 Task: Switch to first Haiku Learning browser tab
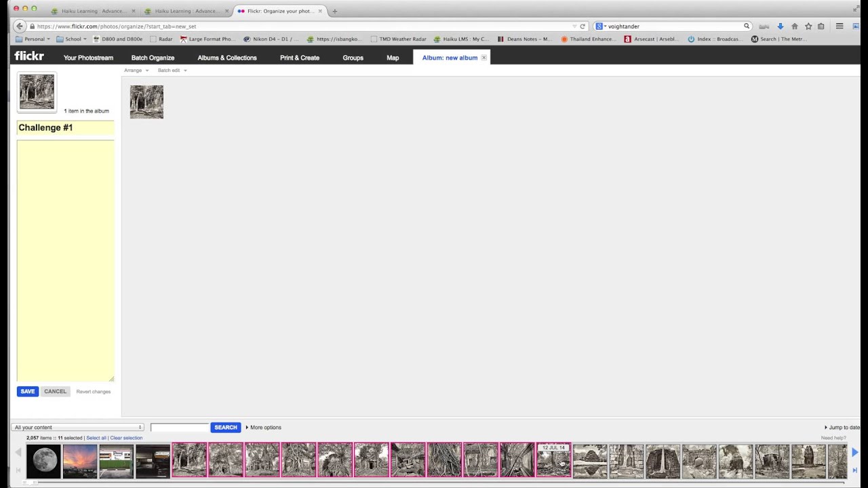click(94, 11)
